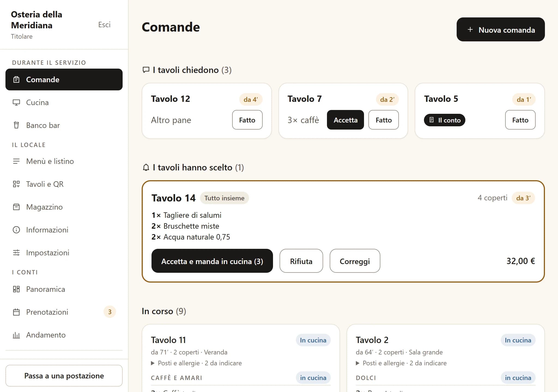This screenshot has height=392, width=558.
Task: Create a Nuova comanda
Action: 501,29
